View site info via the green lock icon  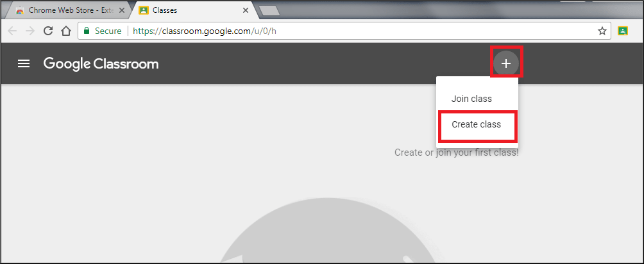click(x=86, y=31)
